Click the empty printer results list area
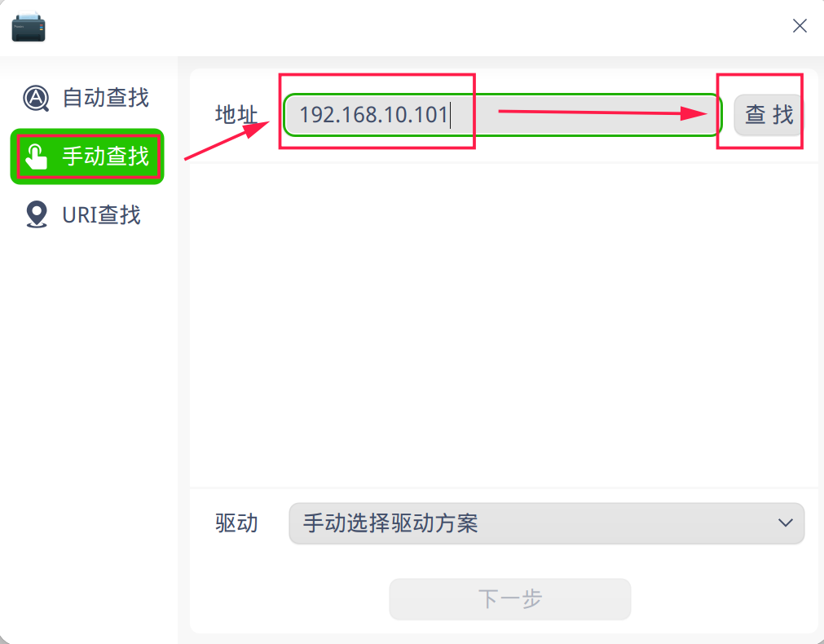Viewport: 824px width, 644px height. (504, 325)
